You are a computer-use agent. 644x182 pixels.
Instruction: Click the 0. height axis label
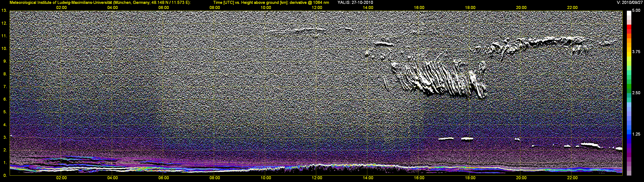coord(5,176)
